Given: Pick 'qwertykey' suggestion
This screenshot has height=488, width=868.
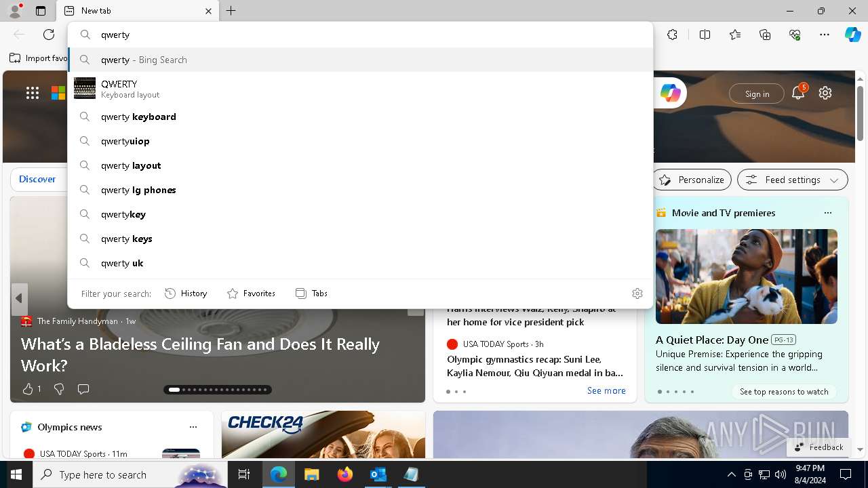Looking at the screenshot, I should point(360,214).
